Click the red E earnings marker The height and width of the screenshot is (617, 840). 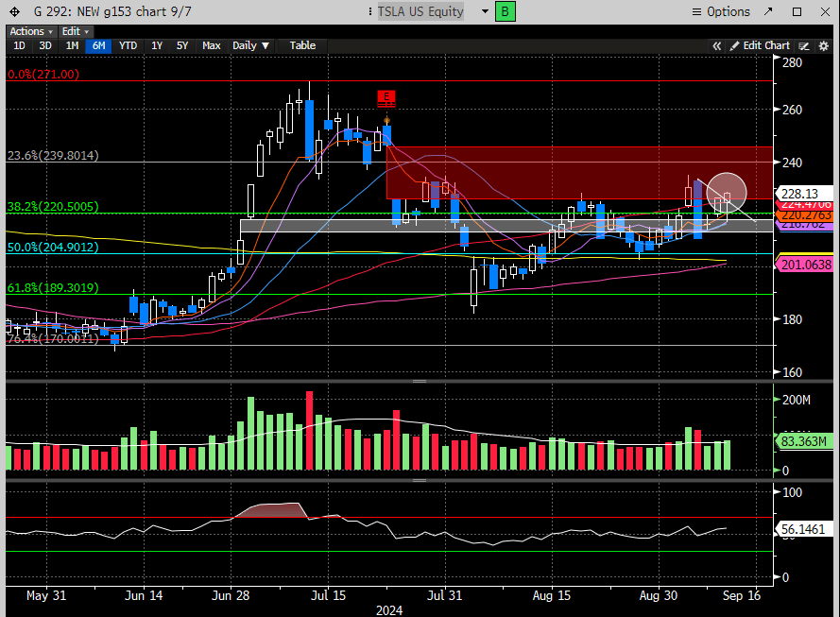[386, 98]
